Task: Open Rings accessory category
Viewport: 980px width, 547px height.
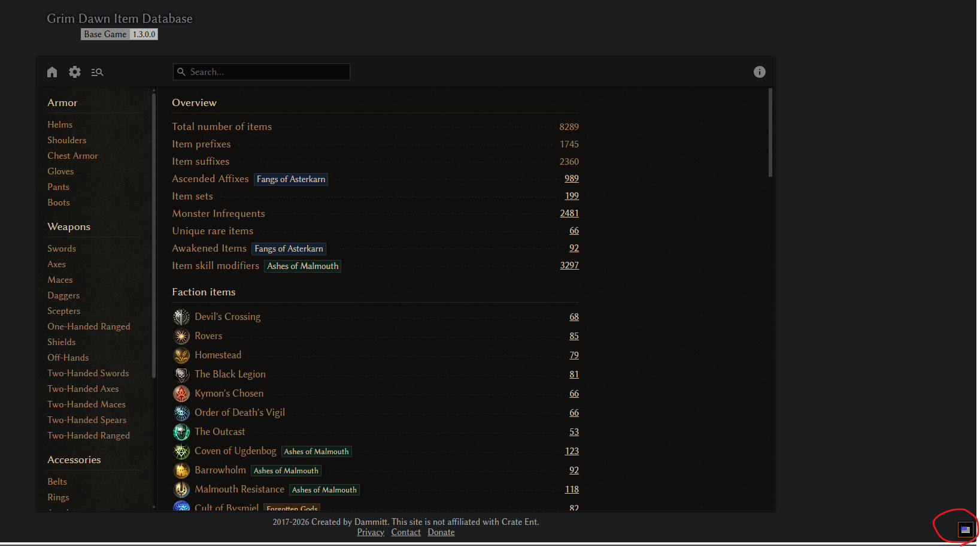Action: 59,497
